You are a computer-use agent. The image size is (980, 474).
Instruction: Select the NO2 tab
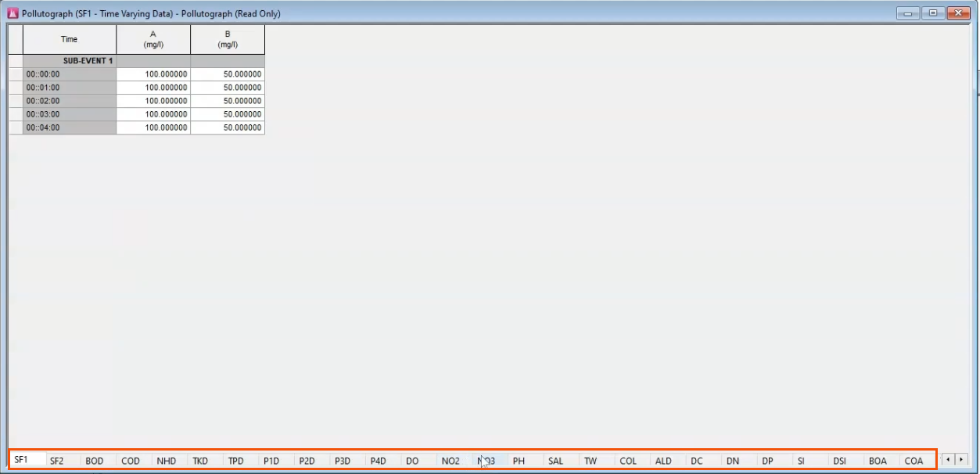tap(451, 461)
